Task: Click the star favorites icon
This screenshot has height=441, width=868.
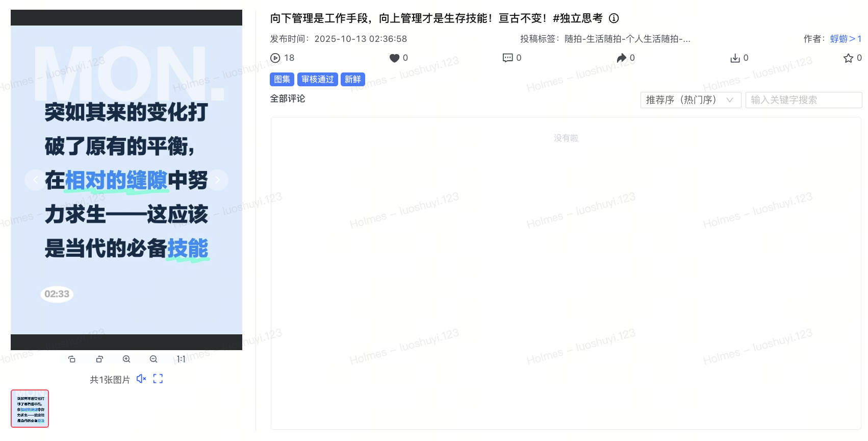Action: 848,58
